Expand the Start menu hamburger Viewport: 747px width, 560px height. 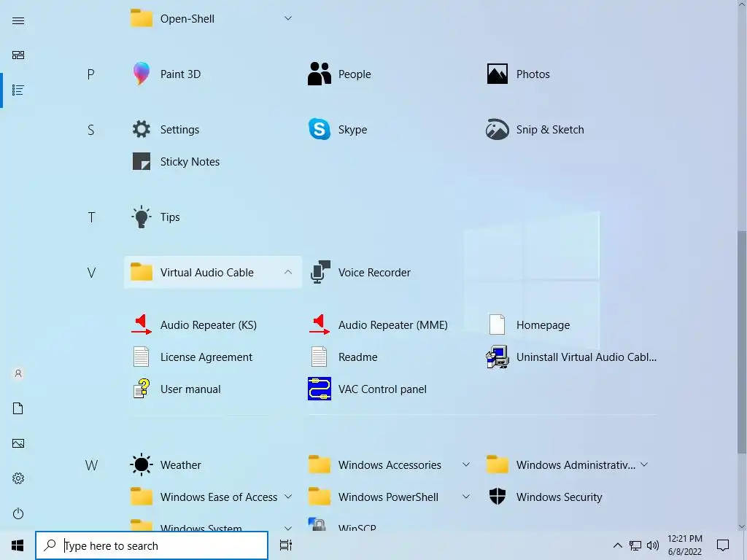tap(18, 20)
